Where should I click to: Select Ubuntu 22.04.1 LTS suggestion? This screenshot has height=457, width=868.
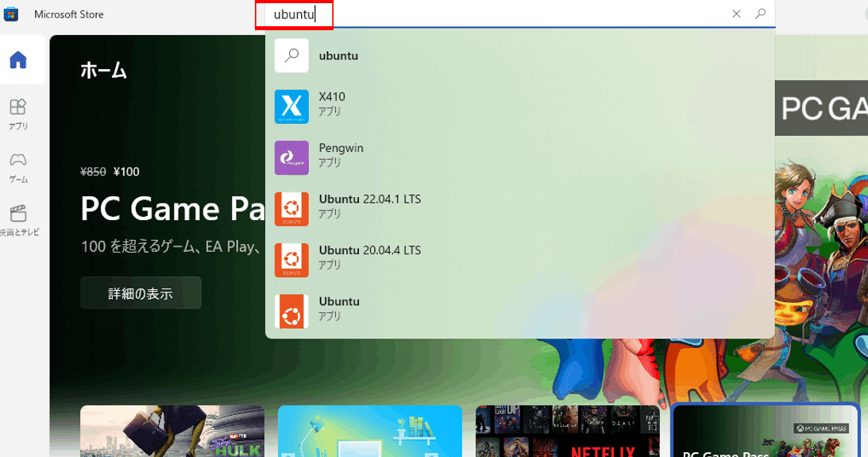(x=520, y=209)
